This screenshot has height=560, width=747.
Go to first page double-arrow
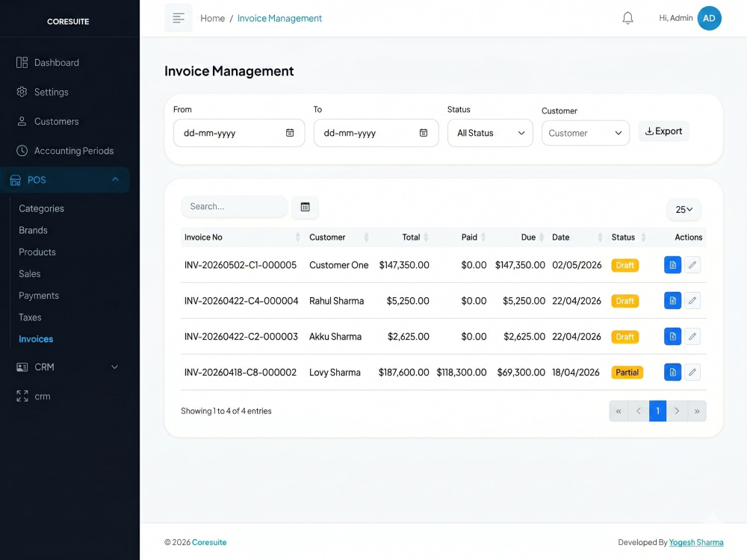tap(619, 411)
